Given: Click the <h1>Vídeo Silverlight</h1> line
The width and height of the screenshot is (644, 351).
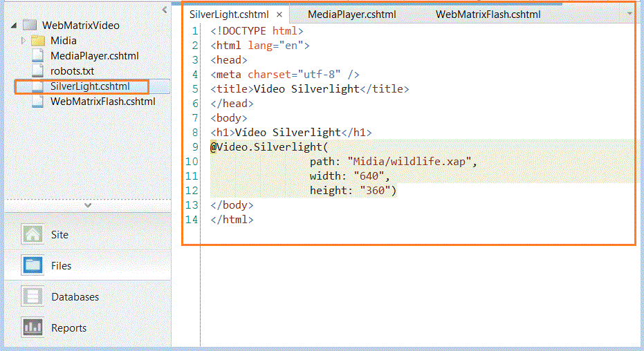Looking at the screenshot, I should 291,133.
